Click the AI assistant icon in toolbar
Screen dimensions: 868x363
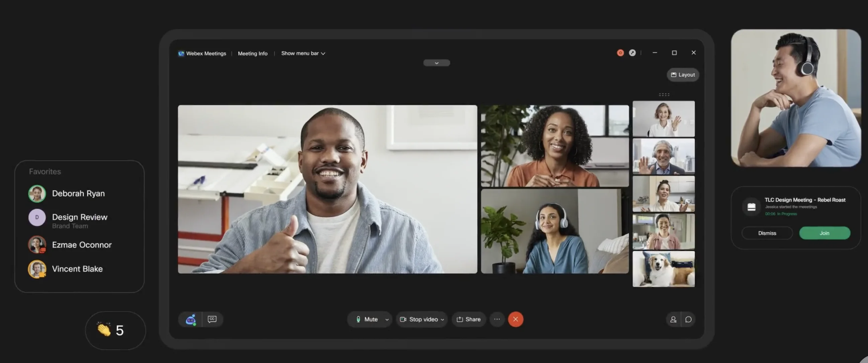click(190, 319)
